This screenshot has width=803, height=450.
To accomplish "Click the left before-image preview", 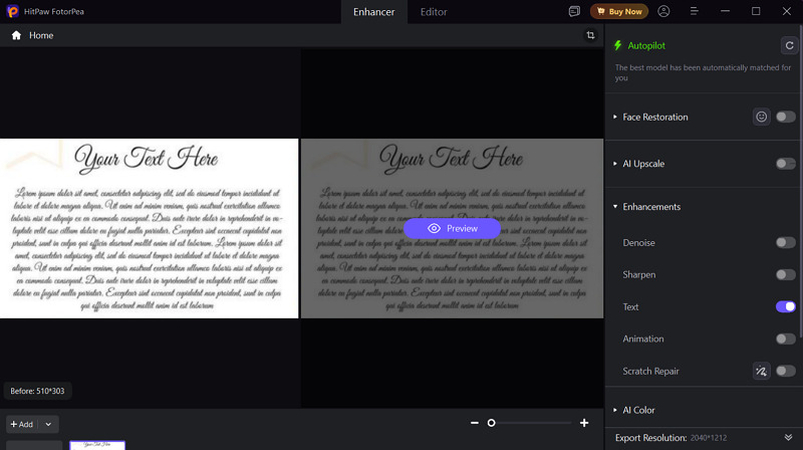I will pos(149,228).
